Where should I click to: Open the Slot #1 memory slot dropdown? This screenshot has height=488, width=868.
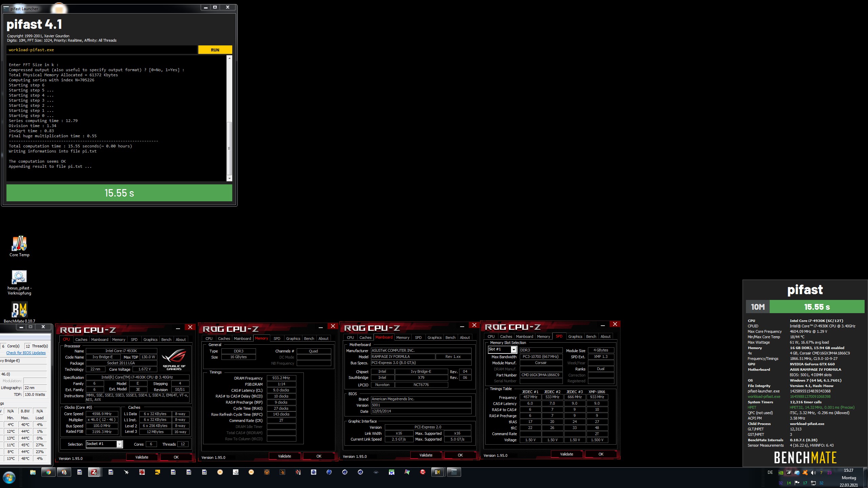502,349
